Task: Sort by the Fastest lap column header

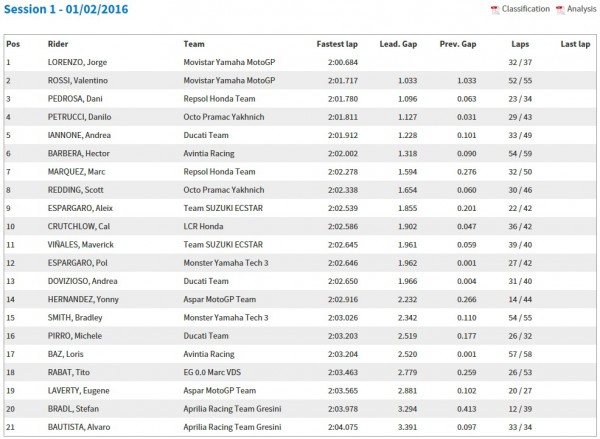Action: pos(337,44)
